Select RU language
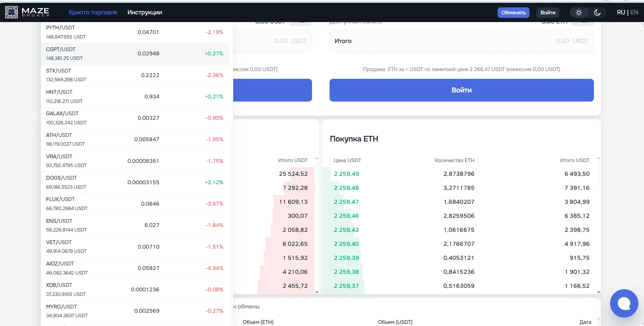 621,12
